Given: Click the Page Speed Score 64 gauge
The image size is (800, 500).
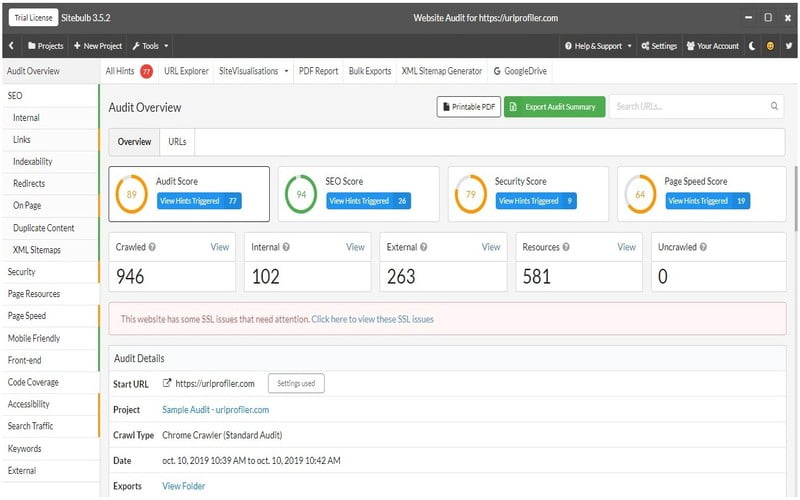Looking at the screenshot, I should (640, 194).
